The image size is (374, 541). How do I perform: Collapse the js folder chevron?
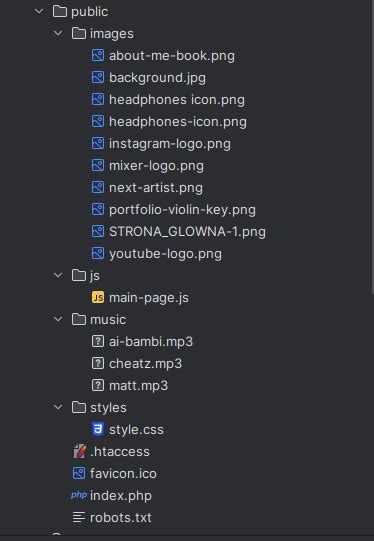[x=58, y=275]
